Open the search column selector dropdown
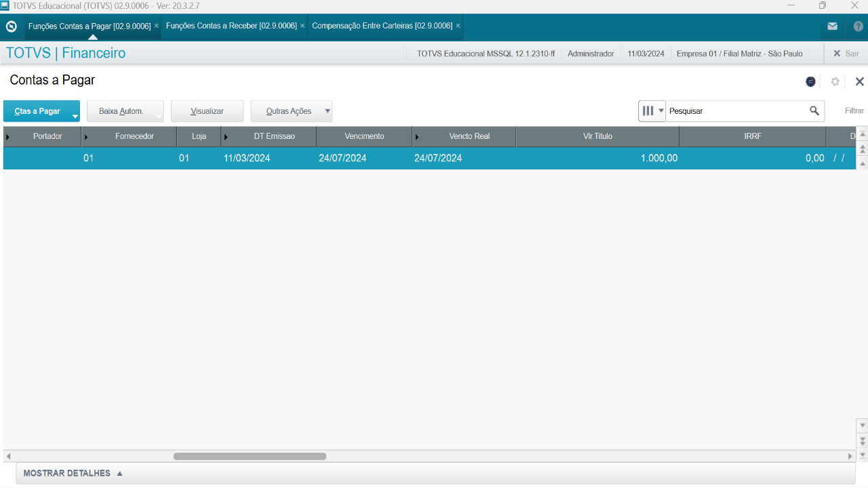This screenshot has width=868, height=488. (x=652, y=110)
